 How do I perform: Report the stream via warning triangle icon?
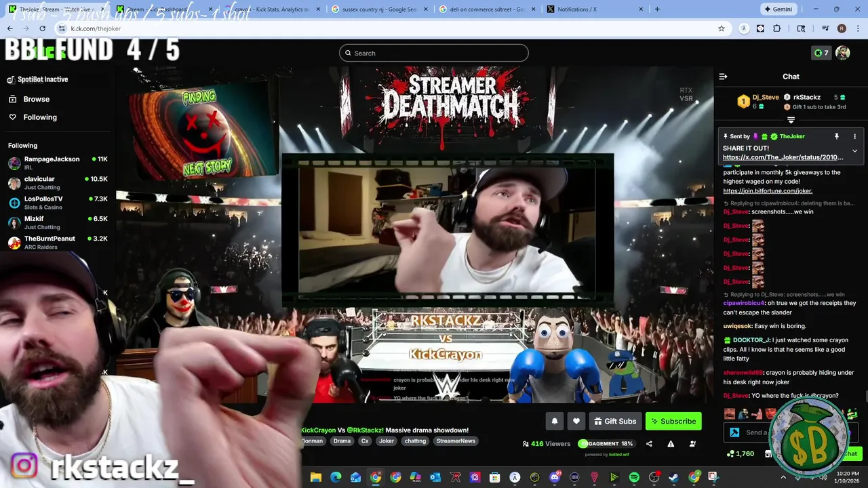[671, 444]
